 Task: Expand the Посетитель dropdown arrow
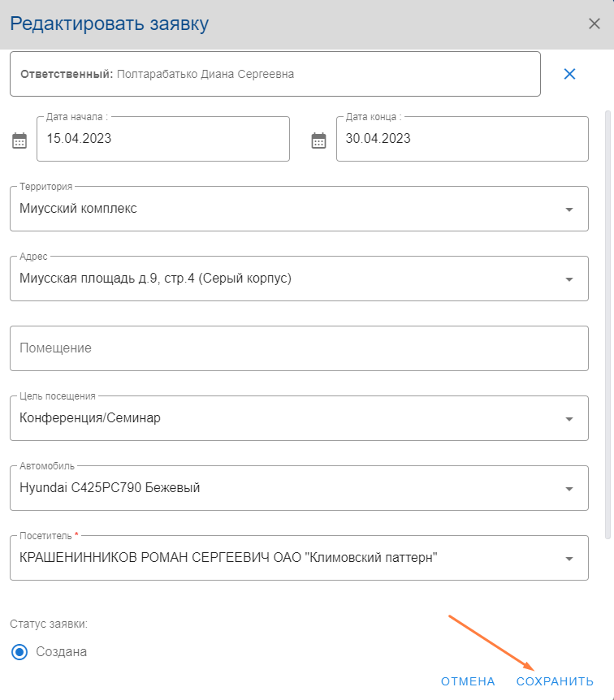click(569, 559)
